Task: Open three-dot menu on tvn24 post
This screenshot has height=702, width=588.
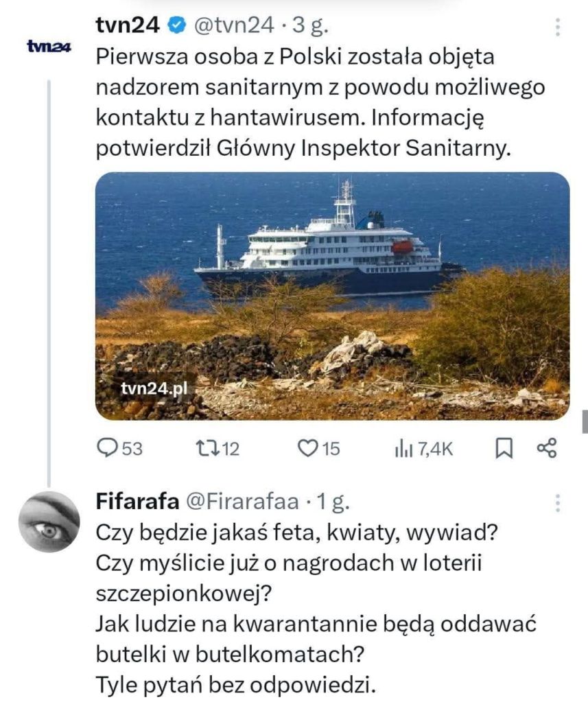Action: [557, 27]
